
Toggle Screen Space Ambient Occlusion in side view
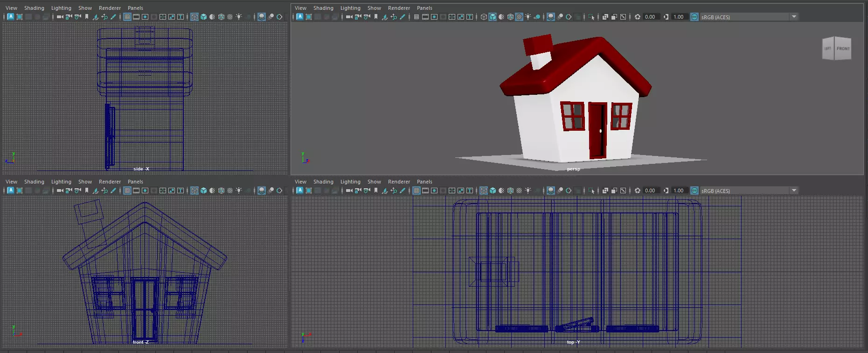(x=262, y=17)
